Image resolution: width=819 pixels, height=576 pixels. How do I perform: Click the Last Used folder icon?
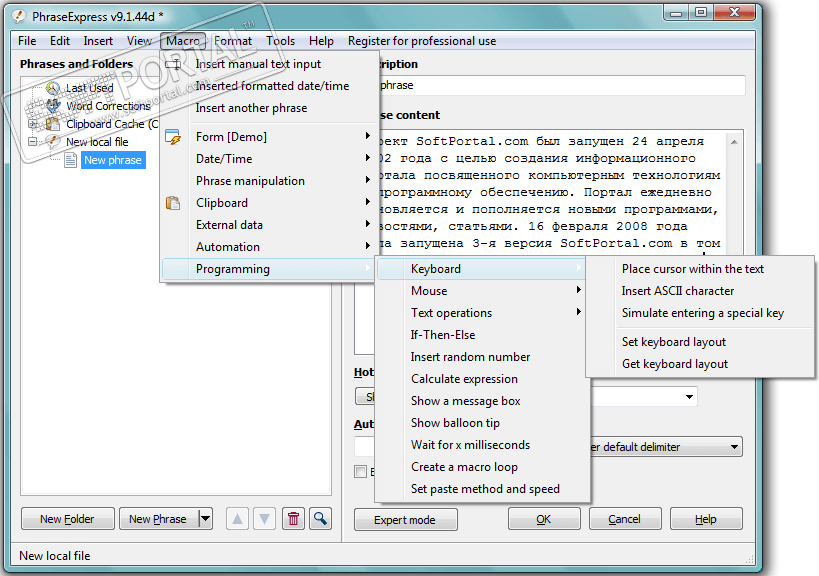tap(53, 88)
